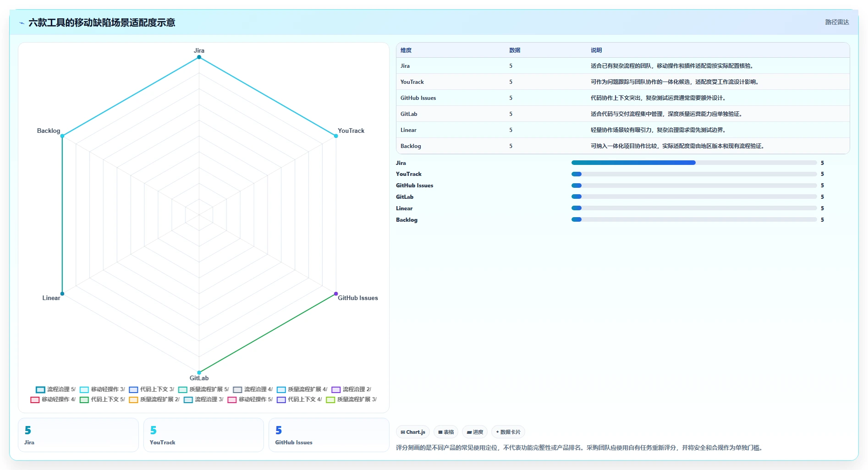Open the YouTrack stat card

(x=203, y=435)
